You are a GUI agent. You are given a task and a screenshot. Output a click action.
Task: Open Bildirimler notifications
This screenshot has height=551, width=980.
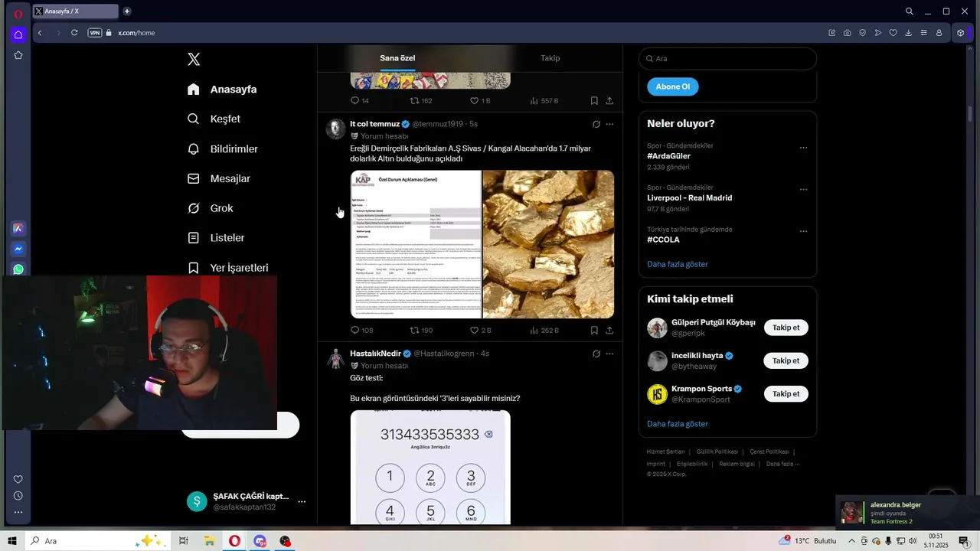222,149
